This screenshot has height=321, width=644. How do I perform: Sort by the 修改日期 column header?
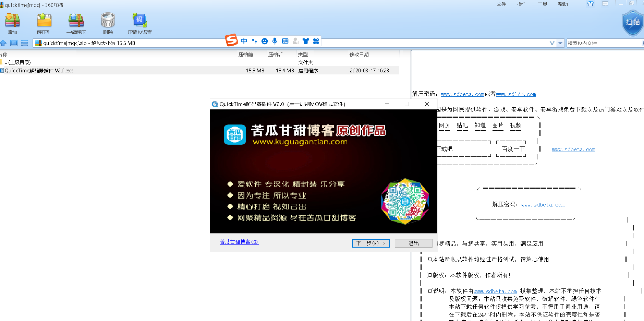(359, 55)
